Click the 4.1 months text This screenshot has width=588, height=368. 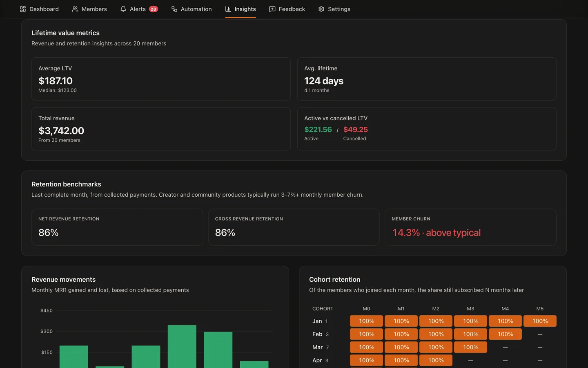point(316,90)
